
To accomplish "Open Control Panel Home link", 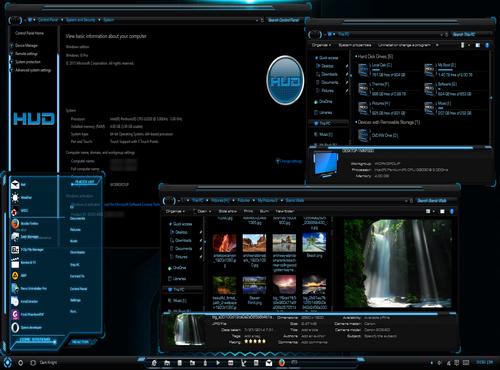I will (x=29, y=33).
